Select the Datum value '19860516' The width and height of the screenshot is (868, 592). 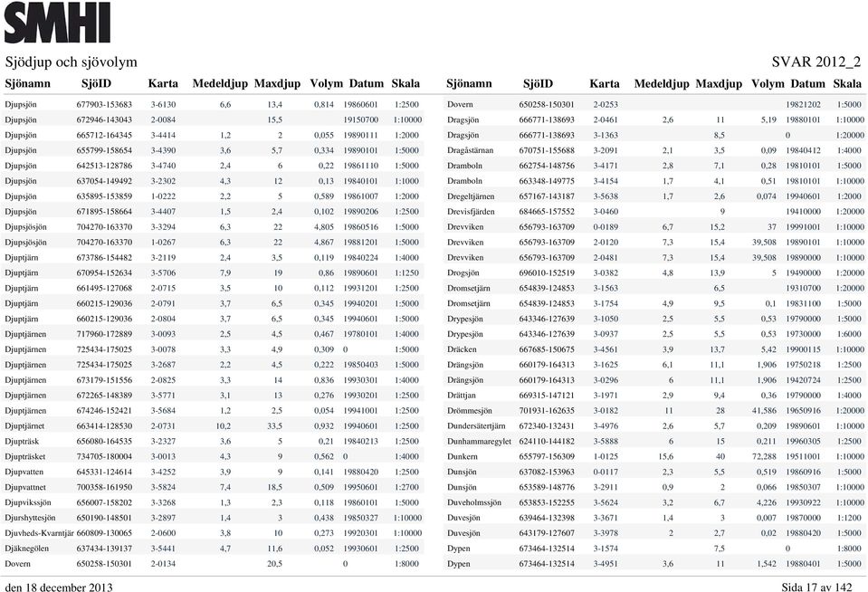[x=360, y=227]
